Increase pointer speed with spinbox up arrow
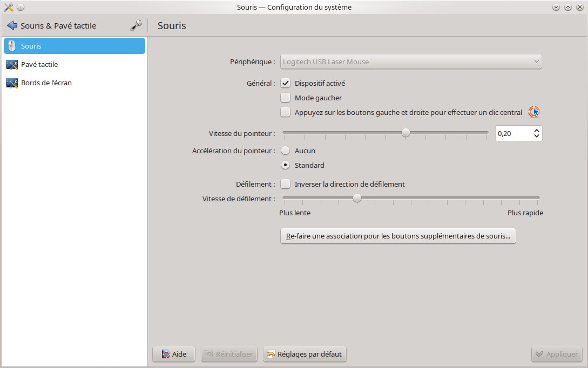588x368 pixels. (x=536, y=130)
